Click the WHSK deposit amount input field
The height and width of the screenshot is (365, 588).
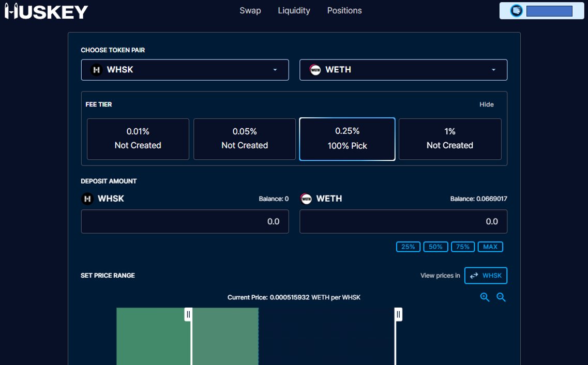[x=185, y=221]
